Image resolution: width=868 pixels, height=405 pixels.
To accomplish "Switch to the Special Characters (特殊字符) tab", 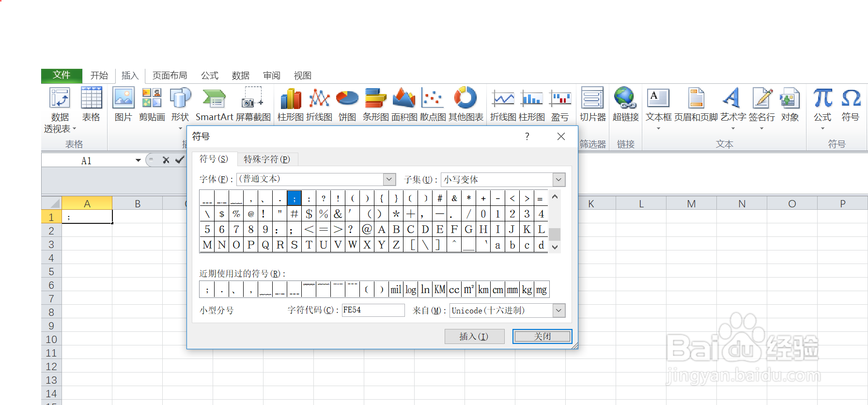I will pyautogui.click(x=267, y=159).
